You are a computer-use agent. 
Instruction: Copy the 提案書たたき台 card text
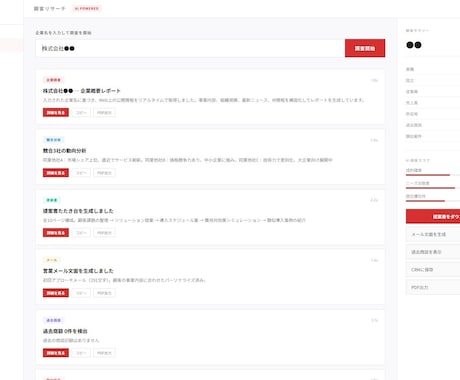tap(81, 233)
